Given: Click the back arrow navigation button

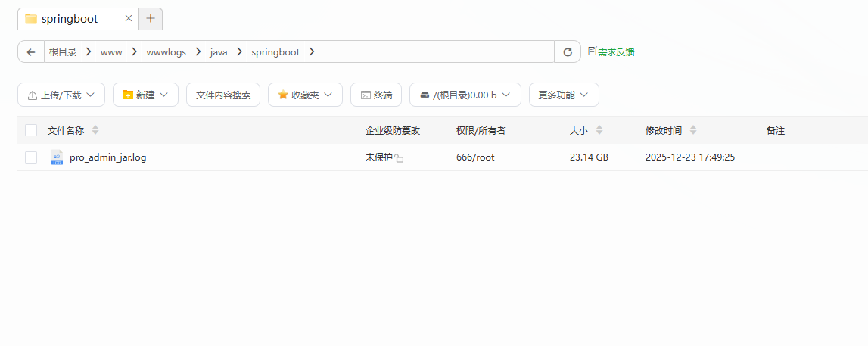Looking at the screenshot, I should coord(31,52).
